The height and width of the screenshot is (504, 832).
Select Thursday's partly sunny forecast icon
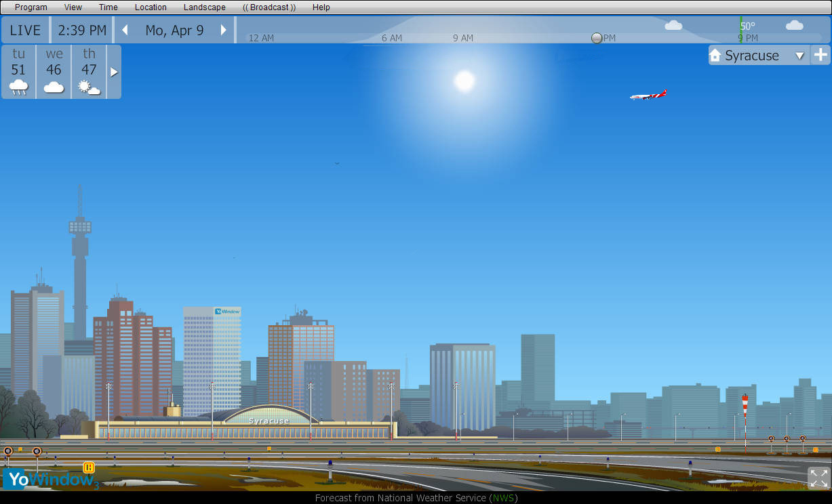[89, 87]
